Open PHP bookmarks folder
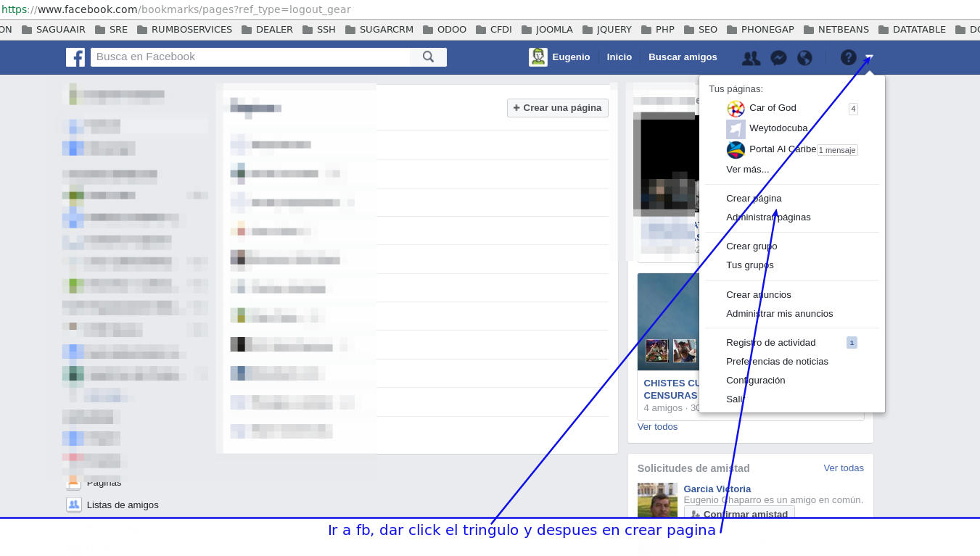Image resolution: width=980 pixels, height=556 pixels. point(658,30)
